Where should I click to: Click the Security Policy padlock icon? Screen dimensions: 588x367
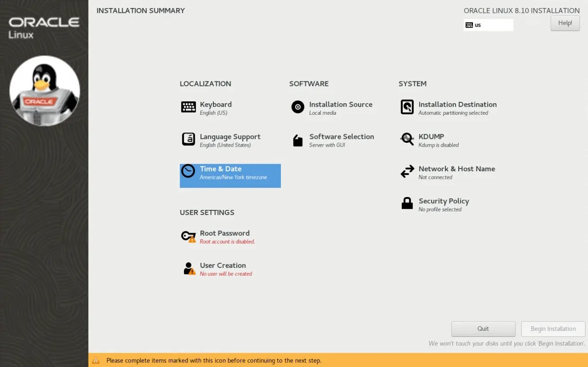pyautogui.click(x=407, y=203)
